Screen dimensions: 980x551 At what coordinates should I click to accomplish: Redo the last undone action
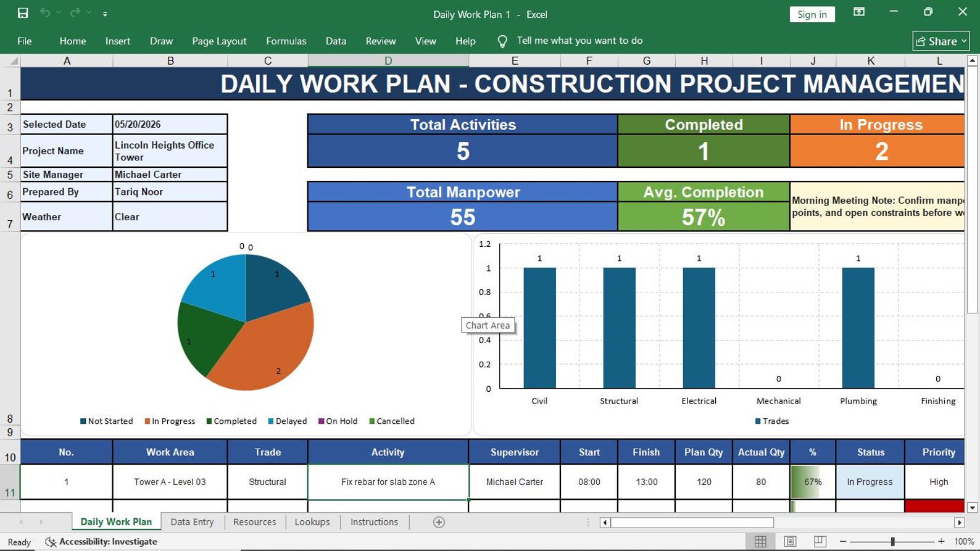(75, 13)
